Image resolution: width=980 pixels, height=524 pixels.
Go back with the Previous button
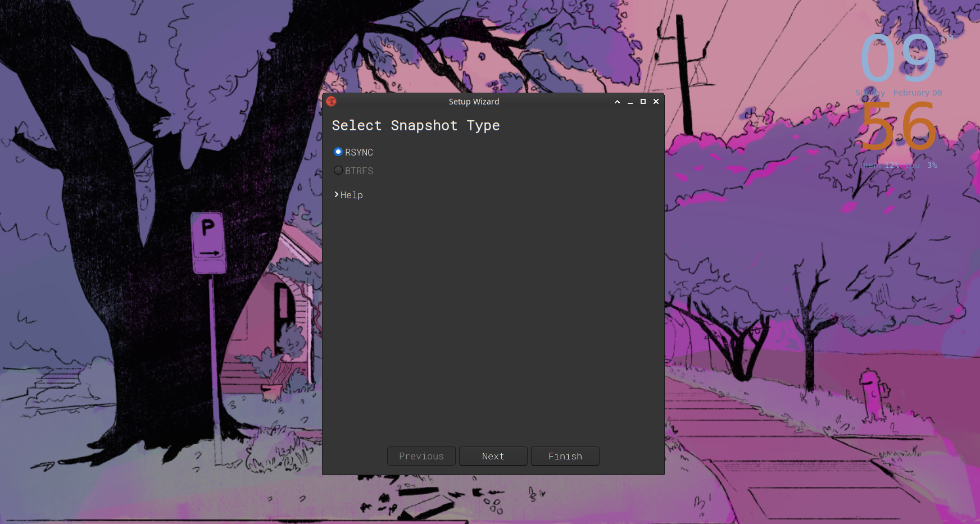click(x=421, y=456)
